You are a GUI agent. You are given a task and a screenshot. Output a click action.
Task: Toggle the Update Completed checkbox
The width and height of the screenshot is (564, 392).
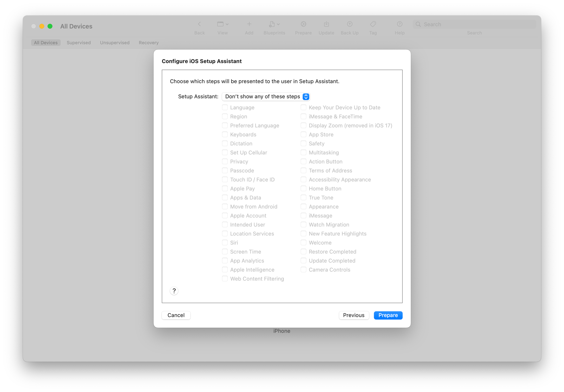point(304,261)
